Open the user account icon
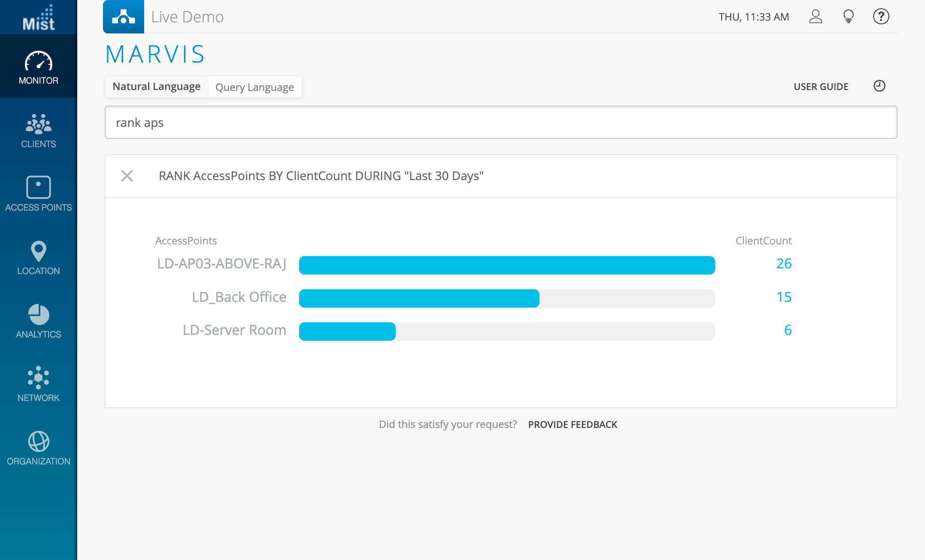The height and width of the screenshot is (560, 925). pyautogui.click(x=815, y=17)
